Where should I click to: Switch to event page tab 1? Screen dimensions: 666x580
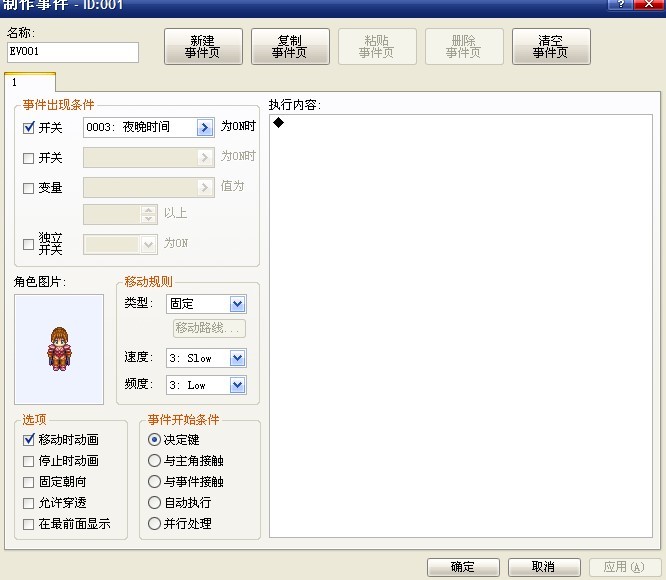tap(30, 82)
